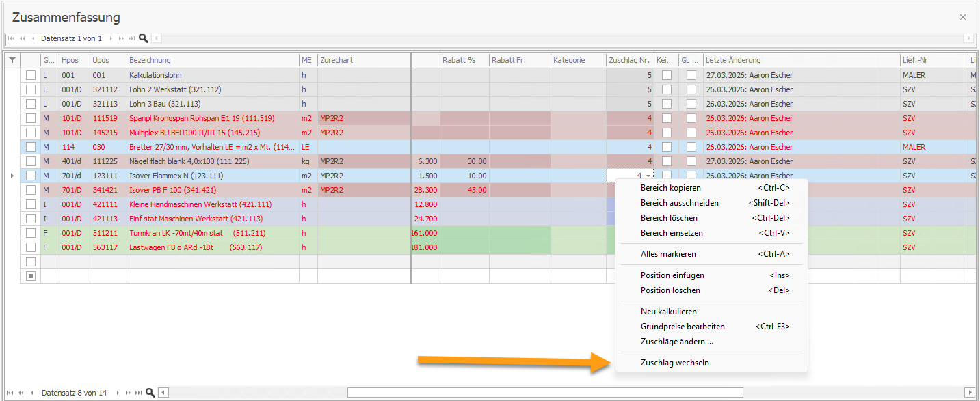Screen dimensions: 980x401
Task: Go to last record in 'Datensatz 8 von 14' navigator
Action: point(140,393)
